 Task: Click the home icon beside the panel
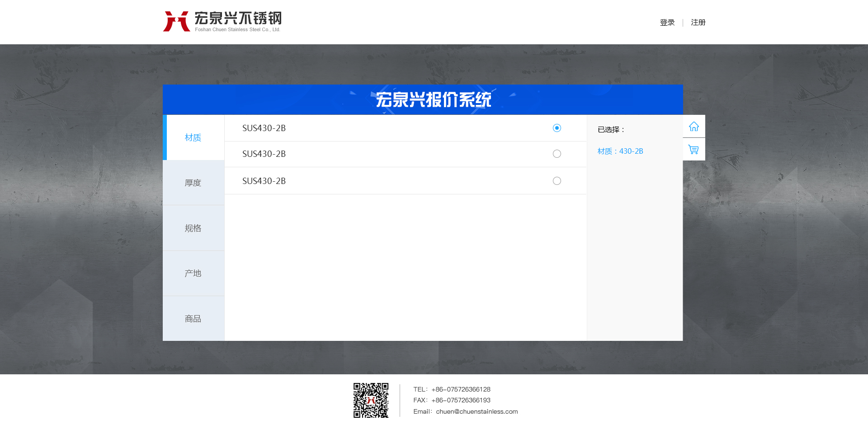coord(693,127)
